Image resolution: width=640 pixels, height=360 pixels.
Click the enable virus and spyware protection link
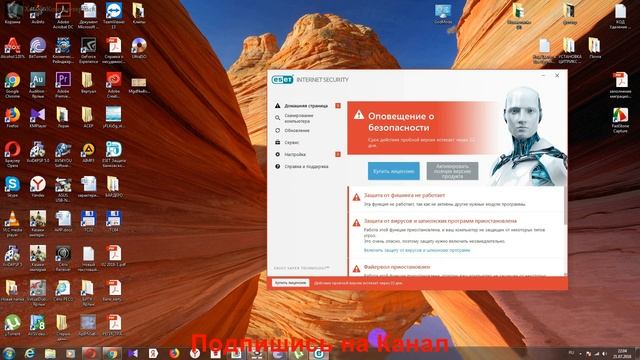pyautogui.click(x=417, y=250)
